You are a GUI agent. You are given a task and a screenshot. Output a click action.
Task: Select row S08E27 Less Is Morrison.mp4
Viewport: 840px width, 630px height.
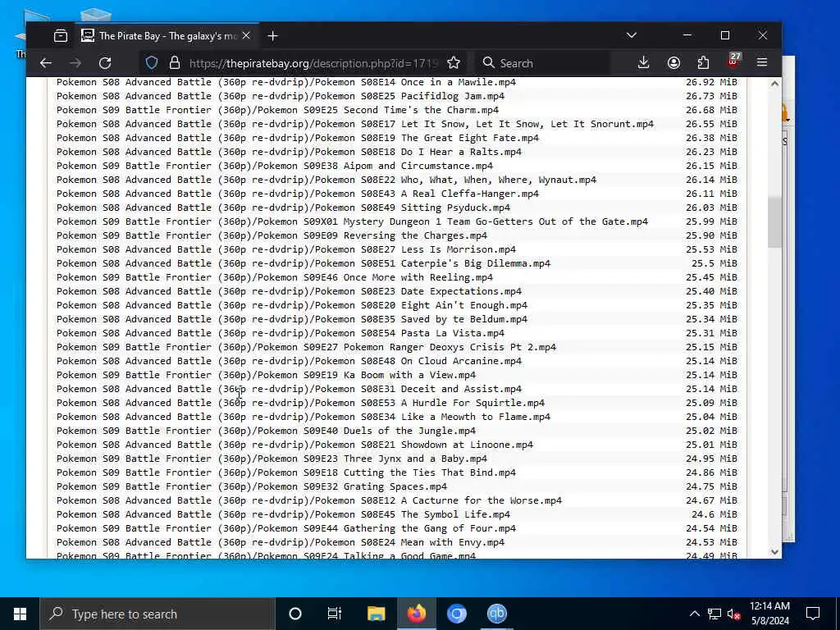click(396, 249)
